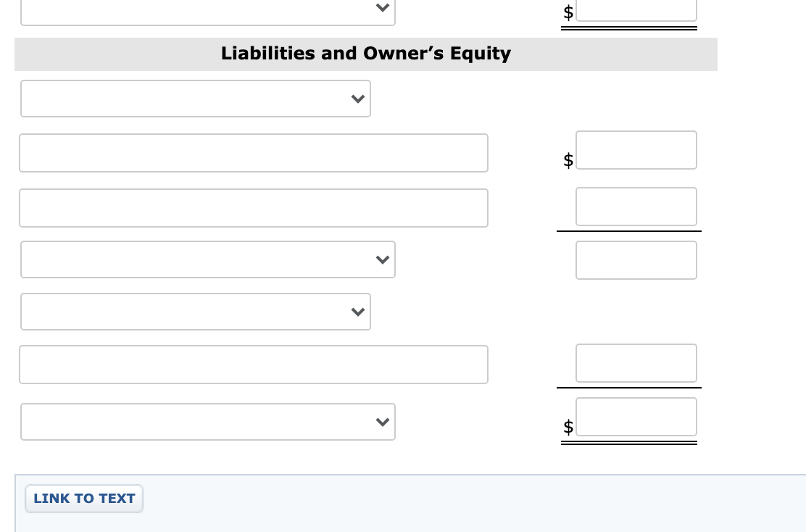Click the chevron of the fourth dropdown
The height and width of the screenshot is (532, 806).
coord(357,312)
